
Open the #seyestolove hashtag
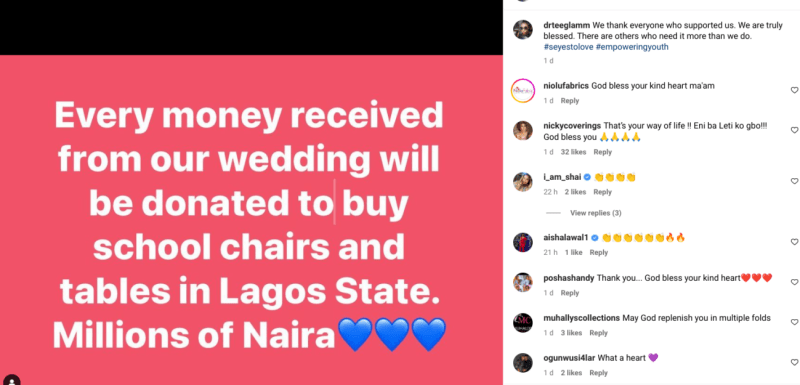point(568,47)
